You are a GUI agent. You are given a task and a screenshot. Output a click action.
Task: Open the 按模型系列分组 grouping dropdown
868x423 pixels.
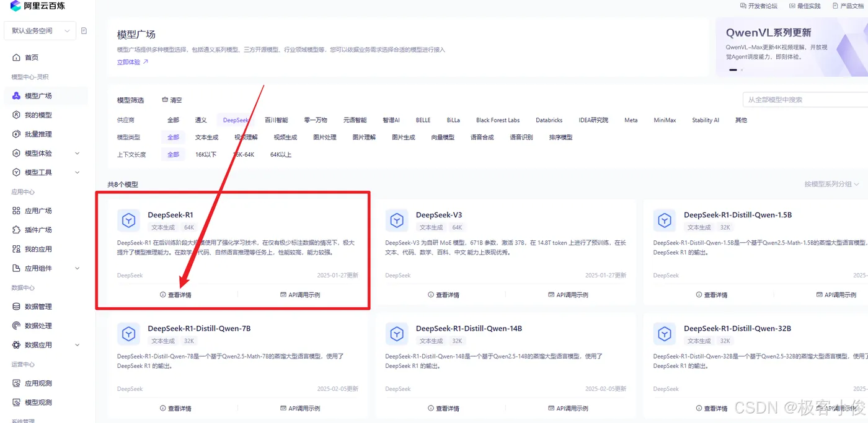pos(831,184)
